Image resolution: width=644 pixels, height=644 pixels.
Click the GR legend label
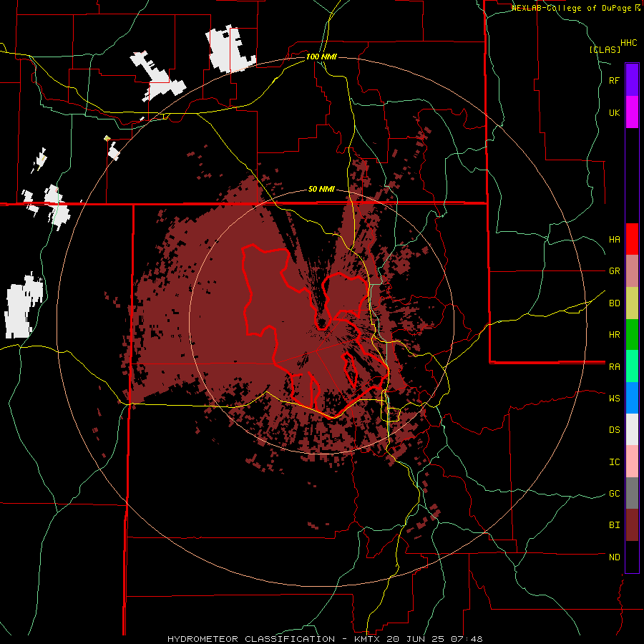click(x=615, y=271)
